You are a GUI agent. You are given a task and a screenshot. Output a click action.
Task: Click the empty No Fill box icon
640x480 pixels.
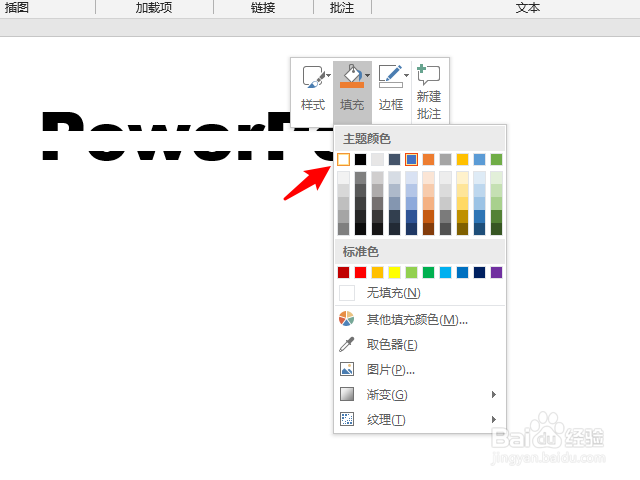point(347,293)
